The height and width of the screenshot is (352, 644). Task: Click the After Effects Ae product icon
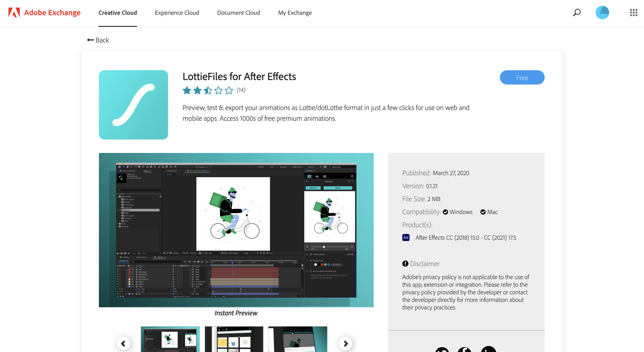(406, 238)
